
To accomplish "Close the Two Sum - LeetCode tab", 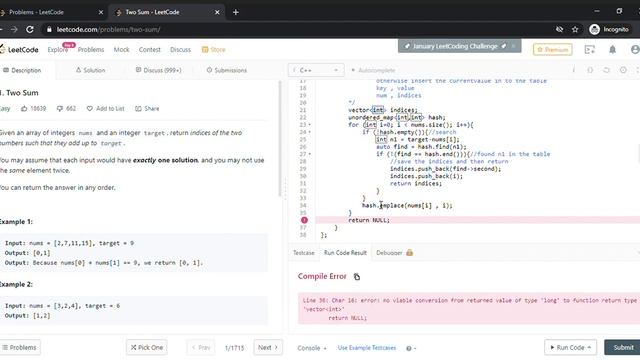I will pyautogui.click(x=217, y=12).
